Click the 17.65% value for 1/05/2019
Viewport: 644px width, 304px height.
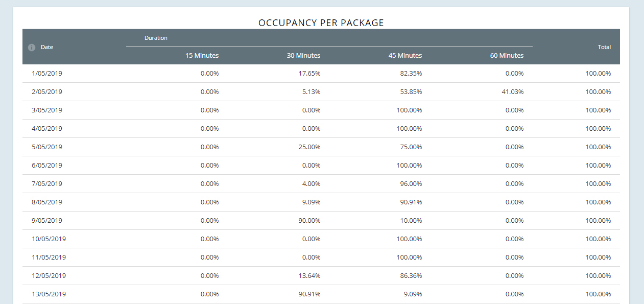click(310, 74)
